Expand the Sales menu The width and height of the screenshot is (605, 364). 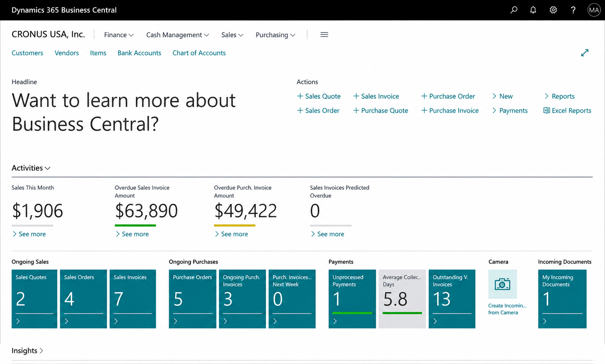[x=232, y=35]
